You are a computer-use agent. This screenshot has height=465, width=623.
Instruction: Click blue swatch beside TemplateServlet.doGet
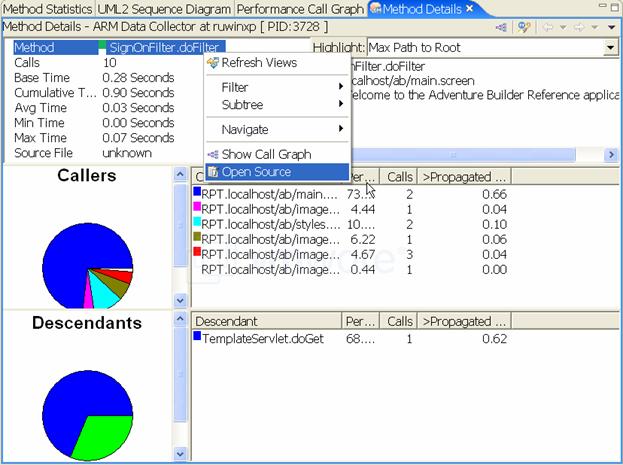pos(197,336)
